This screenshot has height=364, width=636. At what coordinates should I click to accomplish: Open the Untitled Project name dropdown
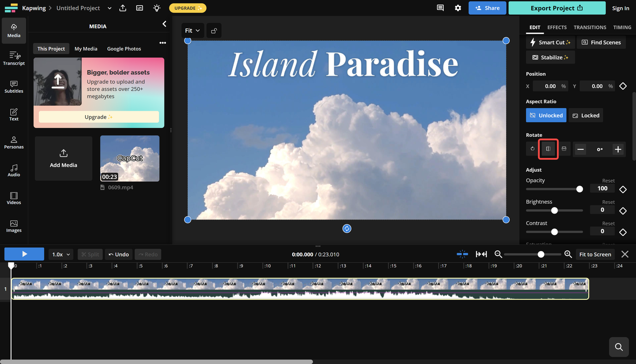pyautogui.click(x=109, y=8)
